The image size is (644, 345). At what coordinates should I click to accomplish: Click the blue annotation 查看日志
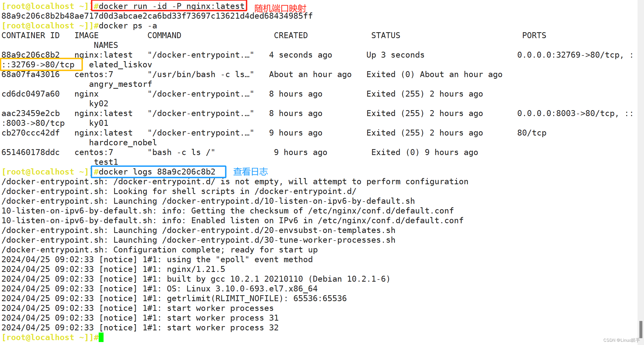pyautogui.click(x=250, y=172)
